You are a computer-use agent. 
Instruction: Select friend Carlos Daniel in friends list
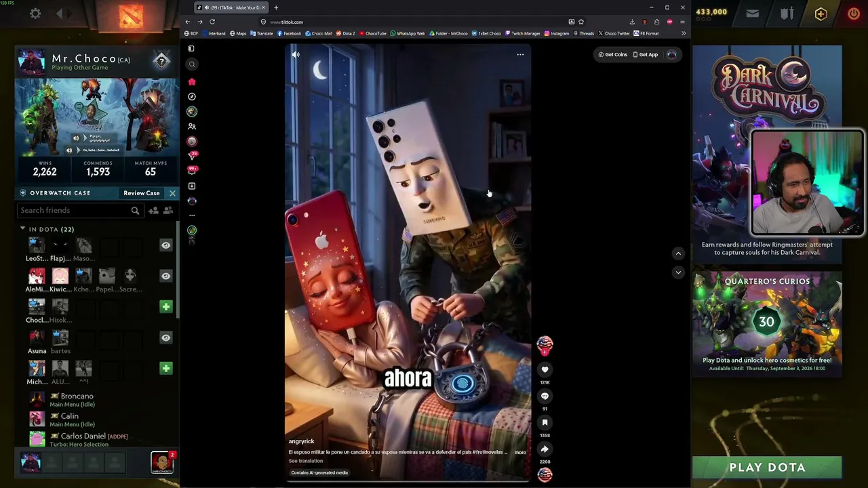tap(95, 439)
